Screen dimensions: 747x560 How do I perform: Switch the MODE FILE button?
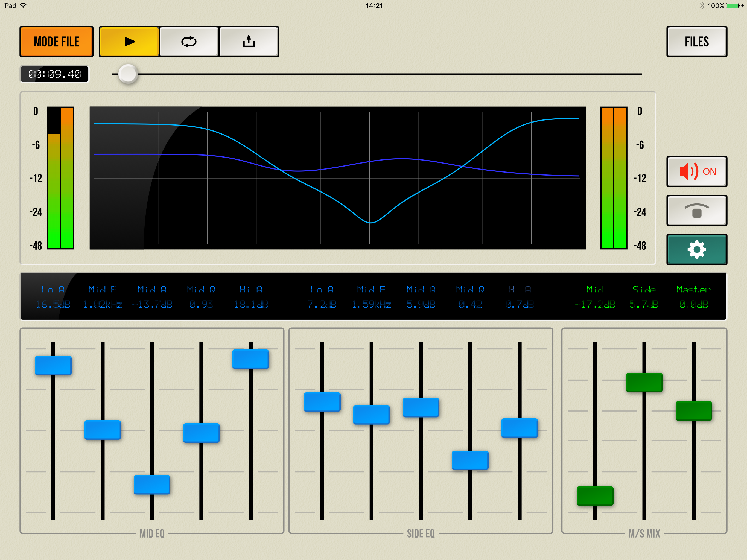(56, 42)
